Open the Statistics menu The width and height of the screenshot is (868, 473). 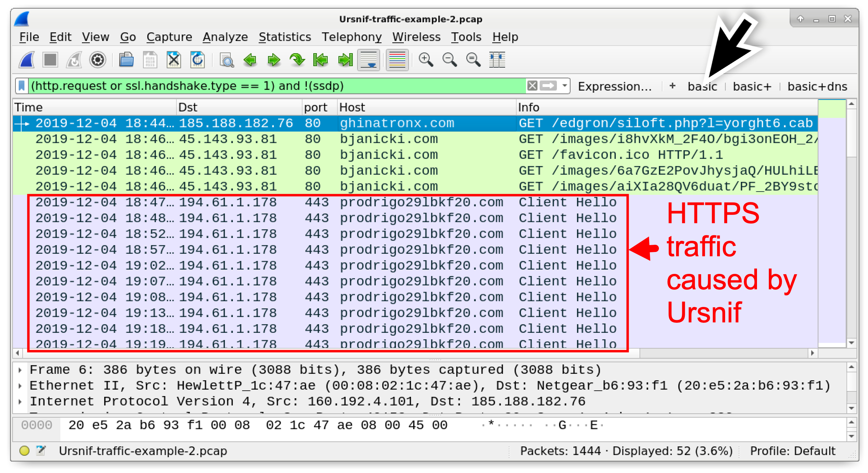click(x=285, y=36)
